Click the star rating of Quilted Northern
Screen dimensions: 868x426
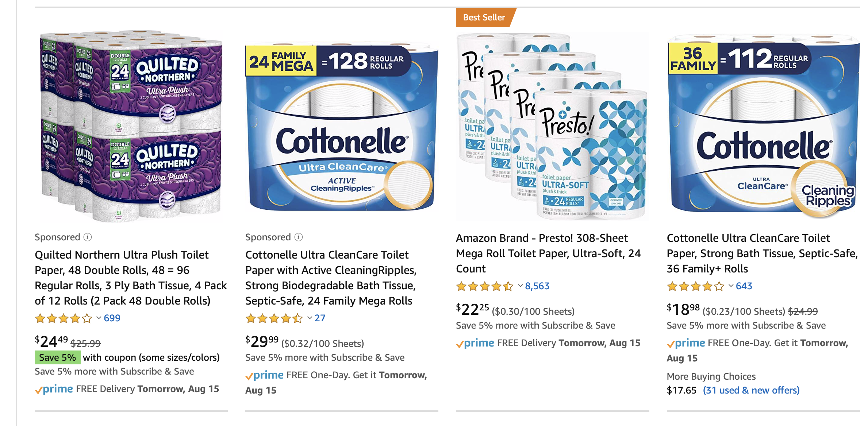64,318
